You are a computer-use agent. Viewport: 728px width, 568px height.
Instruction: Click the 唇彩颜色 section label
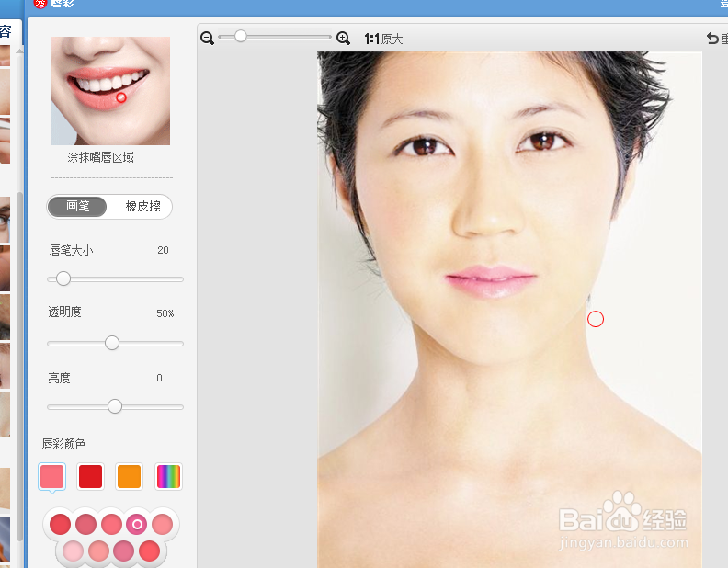(63, 445)
